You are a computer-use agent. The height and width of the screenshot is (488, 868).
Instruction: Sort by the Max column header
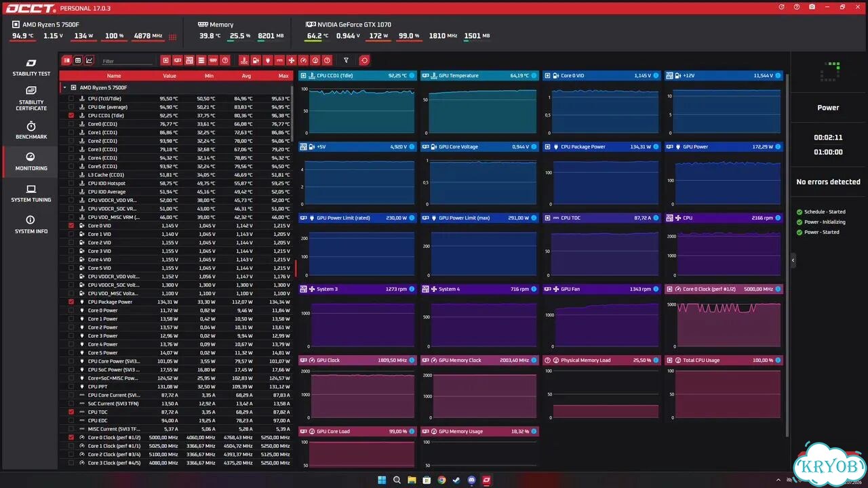point(283,76)
